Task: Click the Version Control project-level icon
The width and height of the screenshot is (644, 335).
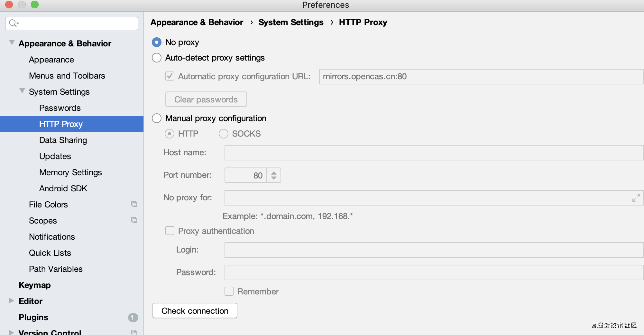Action: click(x=134, y=332)
